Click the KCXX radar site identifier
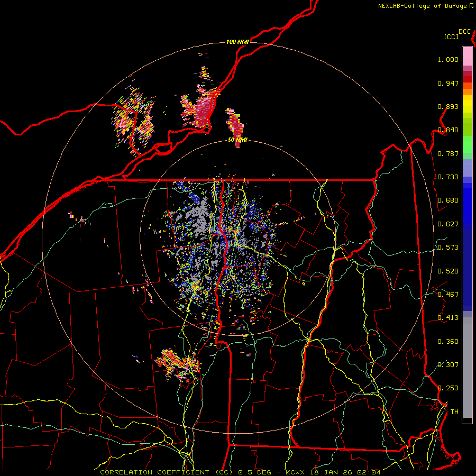The image size is (476, 476). click(x=295, y=472)
